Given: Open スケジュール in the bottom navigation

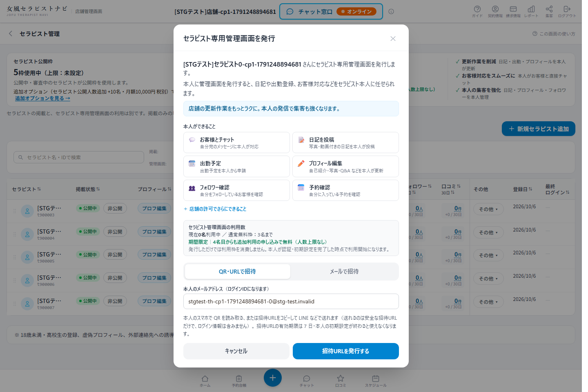Looking at the screenshot, I should (x=376, y=381).
